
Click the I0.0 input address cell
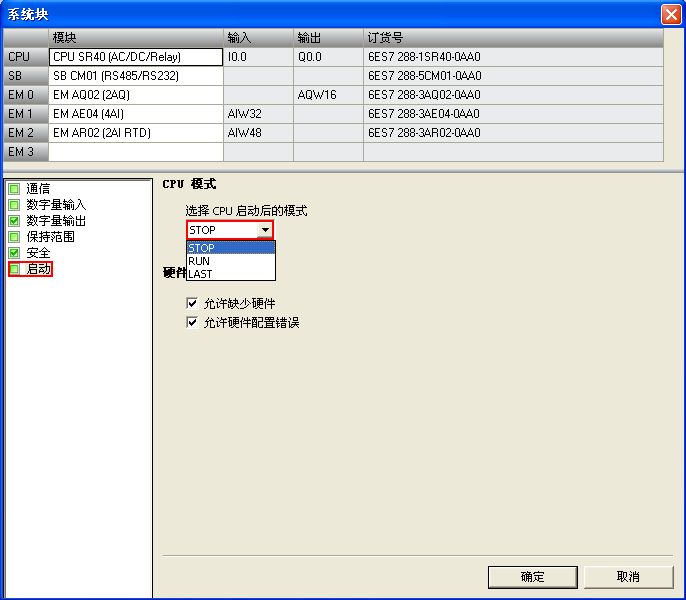tap(258, 57)
